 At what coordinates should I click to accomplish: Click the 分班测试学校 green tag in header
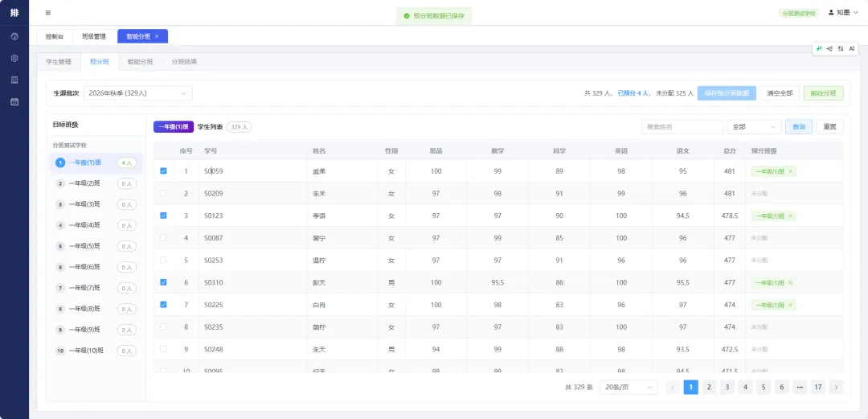tap(798, 13)
